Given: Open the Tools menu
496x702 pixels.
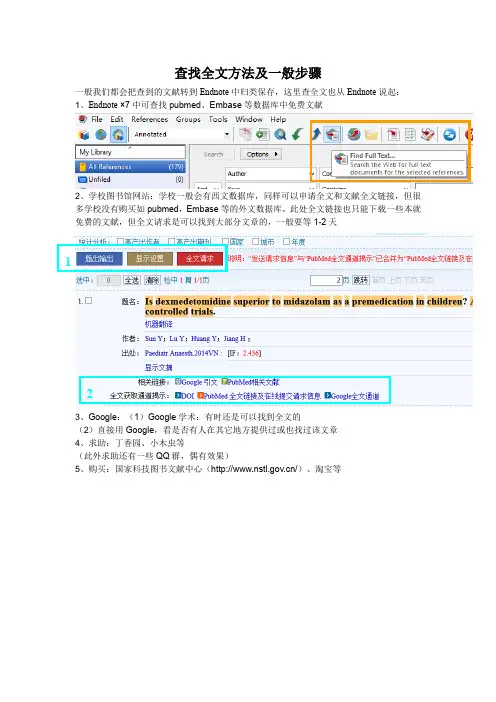Looking at the screenshot, I should point(218,120).
